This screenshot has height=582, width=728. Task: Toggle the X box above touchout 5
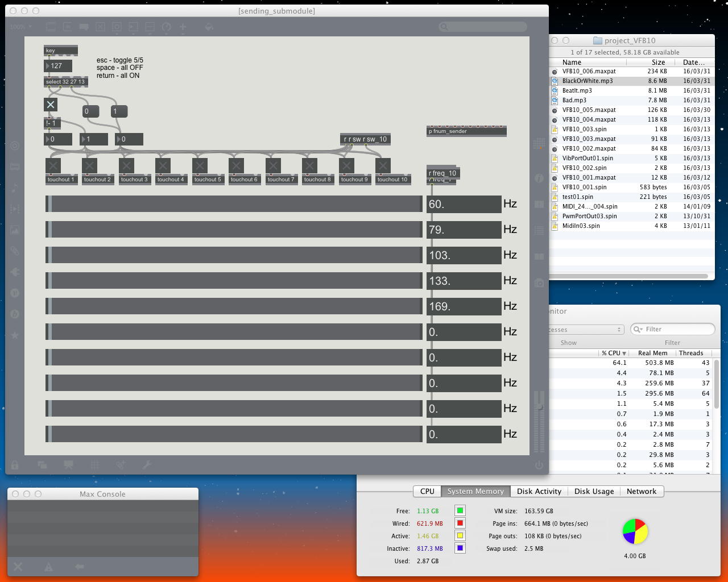(200, 166)
